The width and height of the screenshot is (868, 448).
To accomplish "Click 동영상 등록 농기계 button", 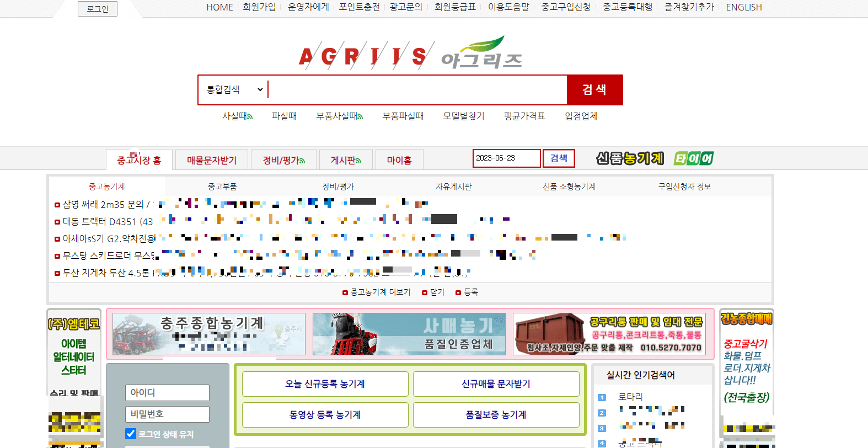I will tap(325, 415).
